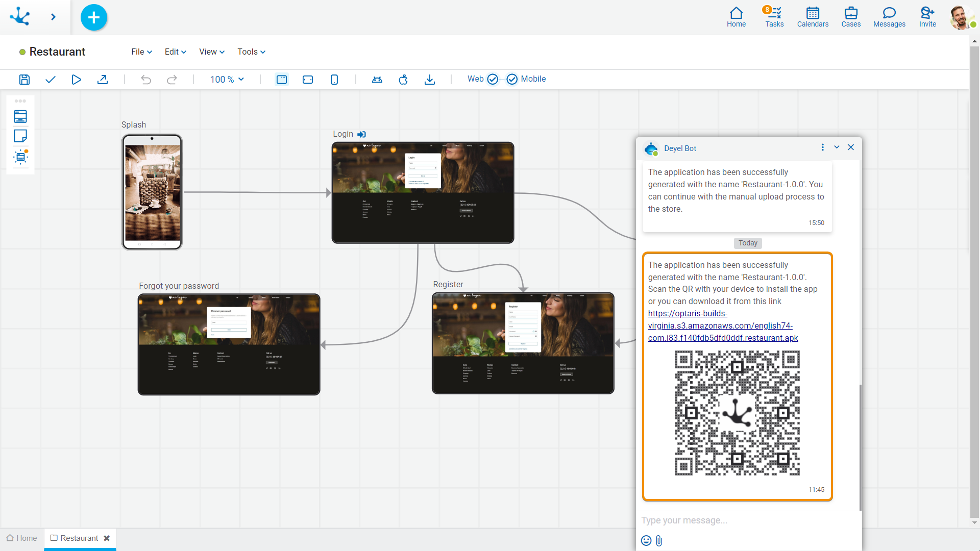980x551 pixels.
Task: Select the phone portrait view icon
Action: tap(334, 80)
